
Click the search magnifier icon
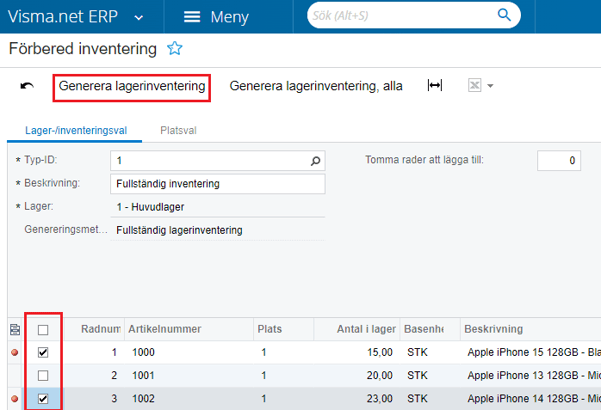click(x=504, y=15)
